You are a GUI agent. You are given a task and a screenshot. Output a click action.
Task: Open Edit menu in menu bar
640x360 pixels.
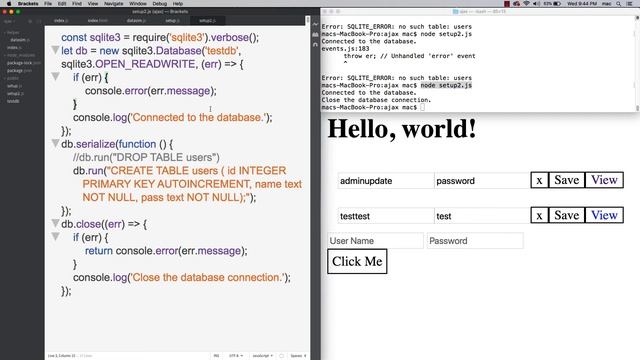coord(62,3)
